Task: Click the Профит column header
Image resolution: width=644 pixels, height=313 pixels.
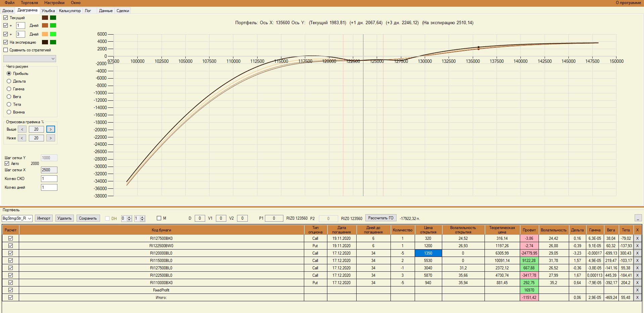Action: tap(529, 230)
